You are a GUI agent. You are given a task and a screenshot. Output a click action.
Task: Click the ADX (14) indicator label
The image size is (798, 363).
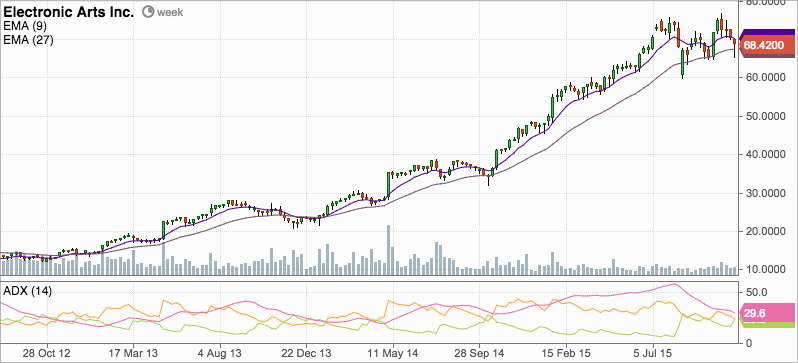click(x=27, y=291)
